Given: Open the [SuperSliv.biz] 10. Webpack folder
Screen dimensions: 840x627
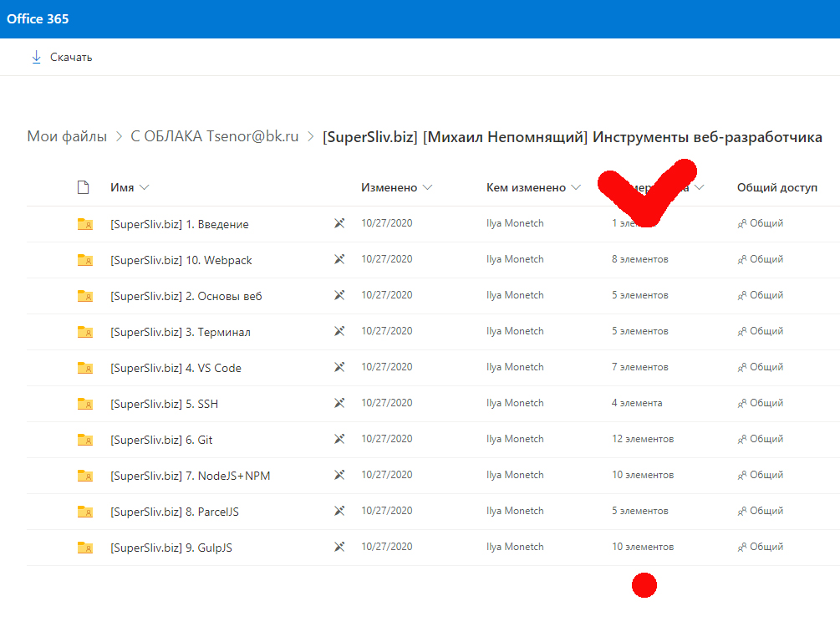Looking at the screenshot, I should pyautogui.click(x=181, y=260).
